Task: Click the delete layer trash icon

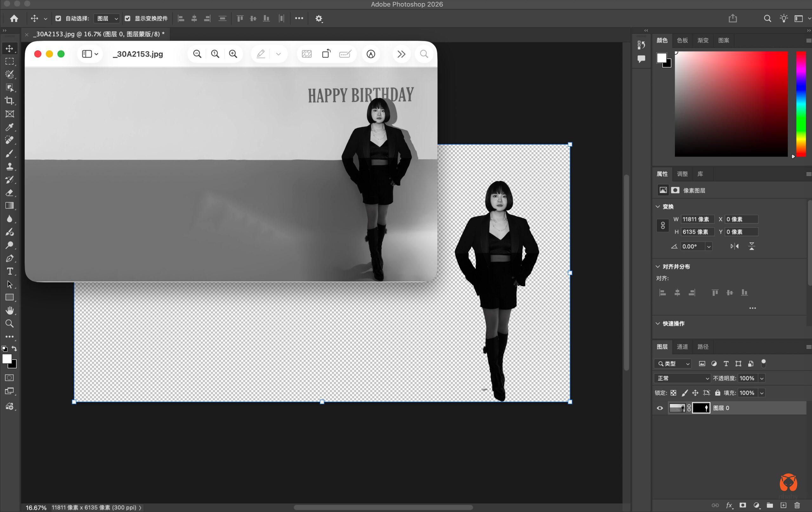Action: click(x=797, y=505)
